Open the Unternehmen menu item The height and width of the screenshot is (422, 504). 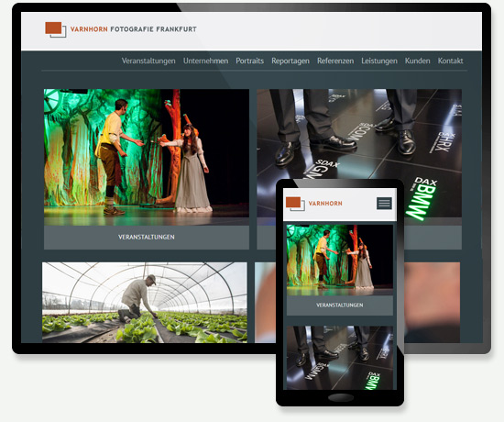click(205, 61)
